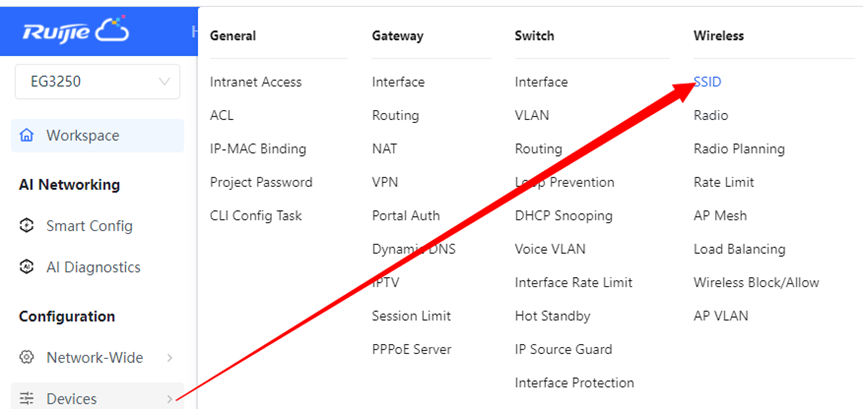The width and height of the screenshot is (863, 409).
Task: Choose Wireless Block/Allow option
Action: (756, 283)
